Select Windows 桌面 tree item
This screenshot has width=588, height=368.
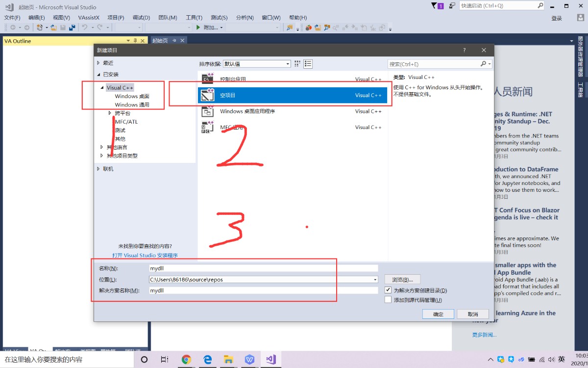click(x=132, y=96)
